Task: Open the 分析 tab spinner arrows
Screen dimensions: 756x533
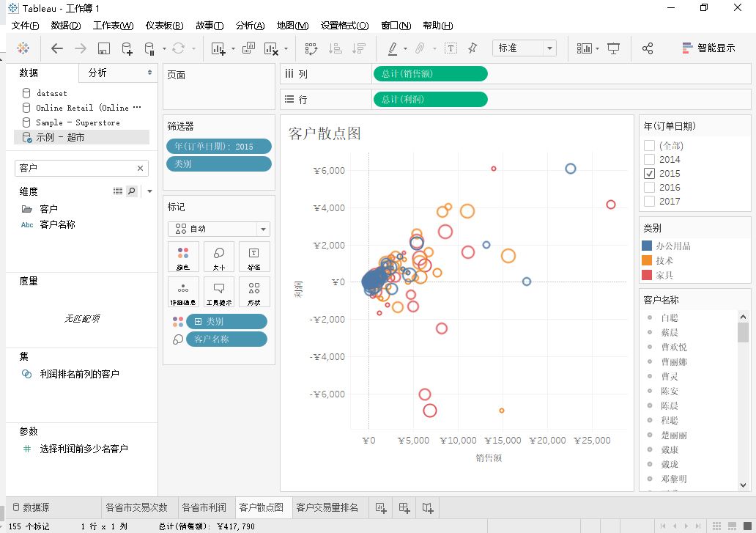Action: click(149, 73)
